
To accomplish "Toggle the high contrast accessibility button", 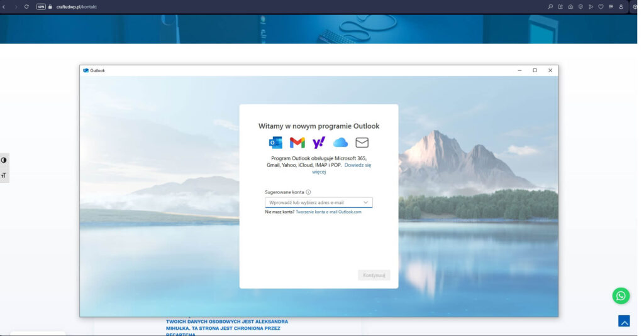I will [4, 160].
